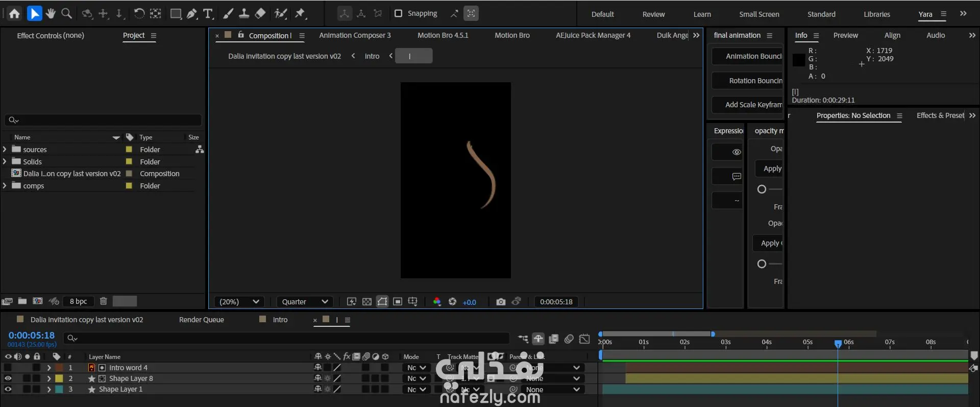Screen dimensions: 980x407
Task: Click the timeline playhead at 05:18
Action: click(x=838, y=344)
